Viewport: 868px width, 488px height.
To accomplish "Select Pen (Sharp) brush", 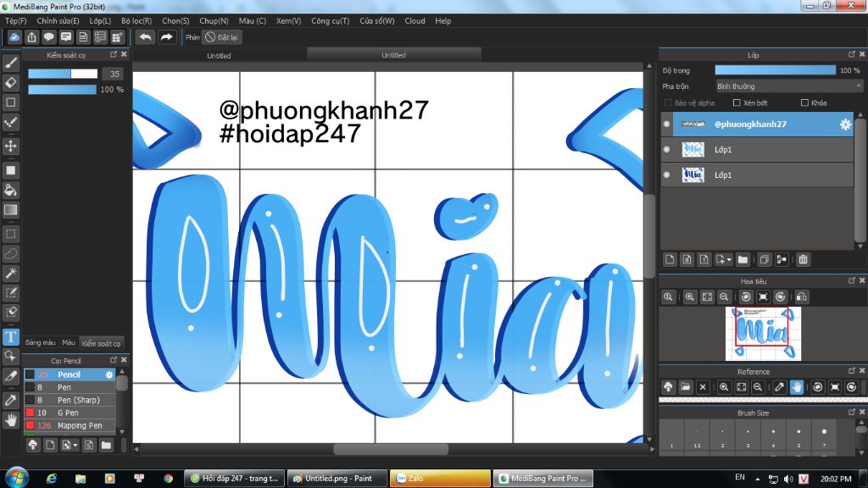I will coord(70,400).
